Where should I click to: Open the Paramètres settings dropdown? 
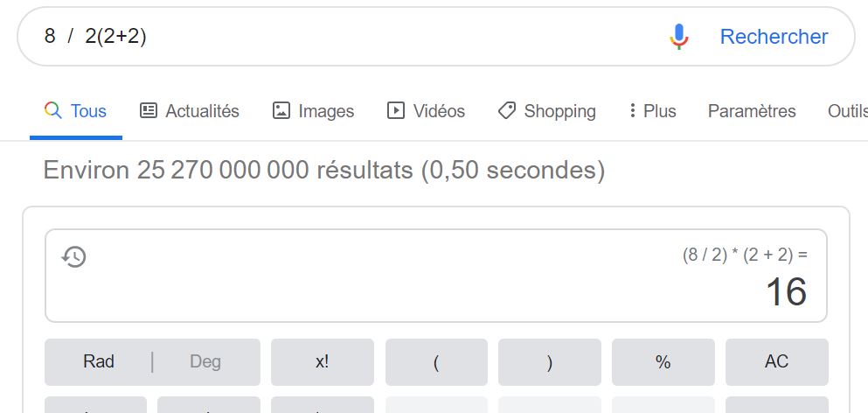(x=752, y=111)
